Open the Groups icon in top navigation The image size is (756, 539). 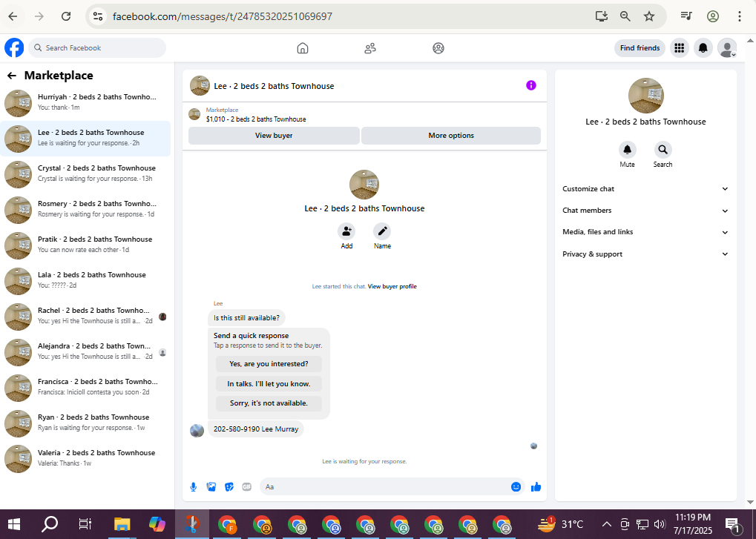click(438, 48)
